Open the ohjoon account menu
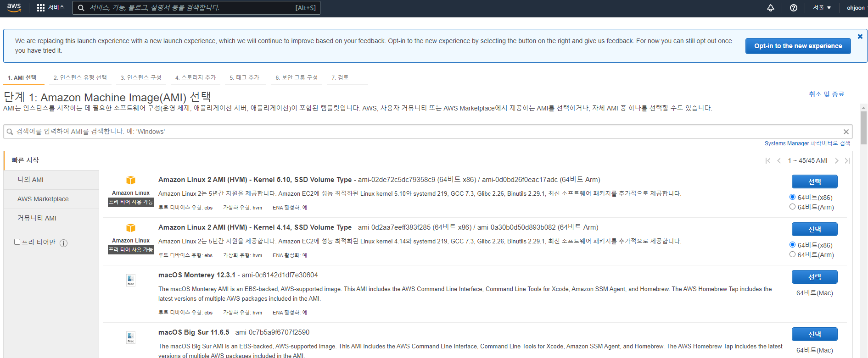 click(856, 8)
